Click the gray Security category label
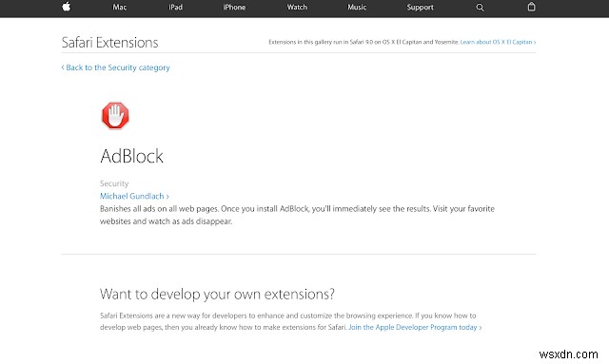 pos(114,183)
